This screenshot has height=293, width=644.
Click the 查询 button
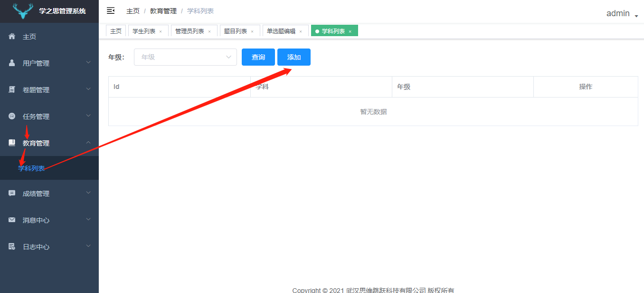258,57
